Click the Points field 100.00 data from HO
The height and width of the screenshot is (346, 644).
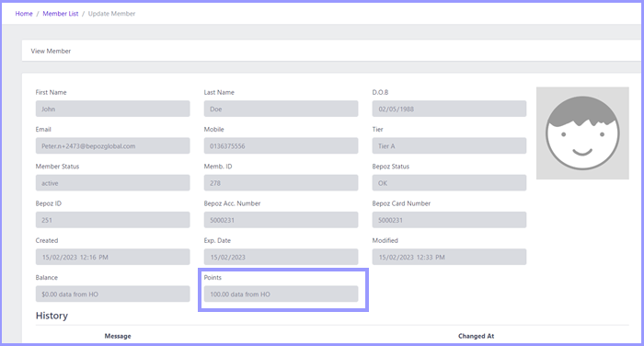pyautogui.click(x=281, y=294)
